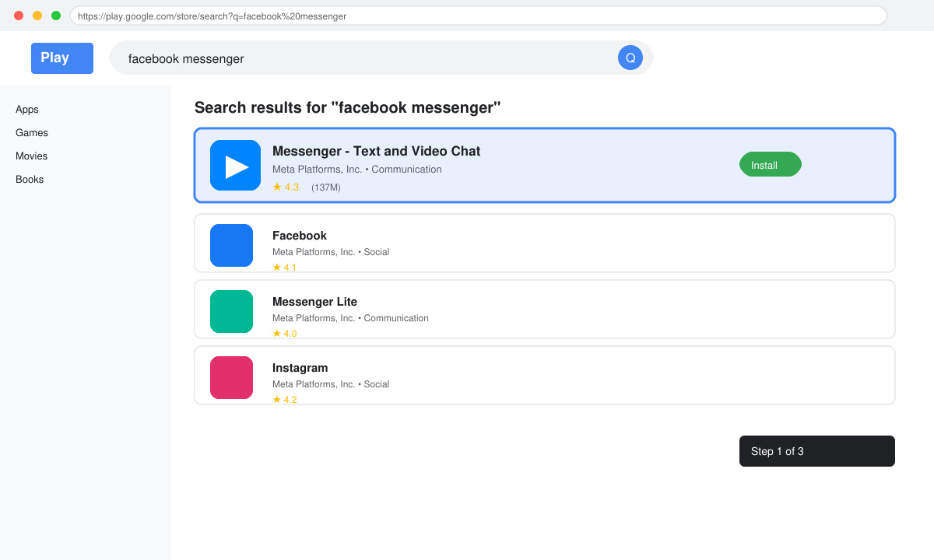Click the (137M) review count
This screenshot has height=560, width=934.
(326, 187)
